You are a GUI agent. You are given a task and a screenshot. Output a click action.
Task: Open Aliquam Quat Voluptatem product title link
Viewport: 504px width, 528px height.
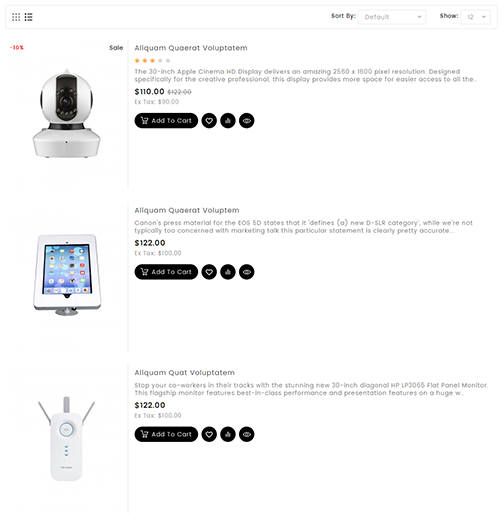(x=184, y=373)
